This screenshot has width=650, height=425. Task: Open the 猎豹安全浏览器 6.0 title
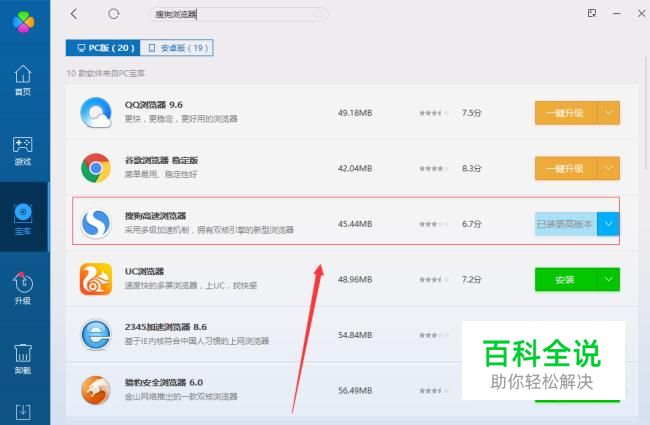click(x=164, y=383)
